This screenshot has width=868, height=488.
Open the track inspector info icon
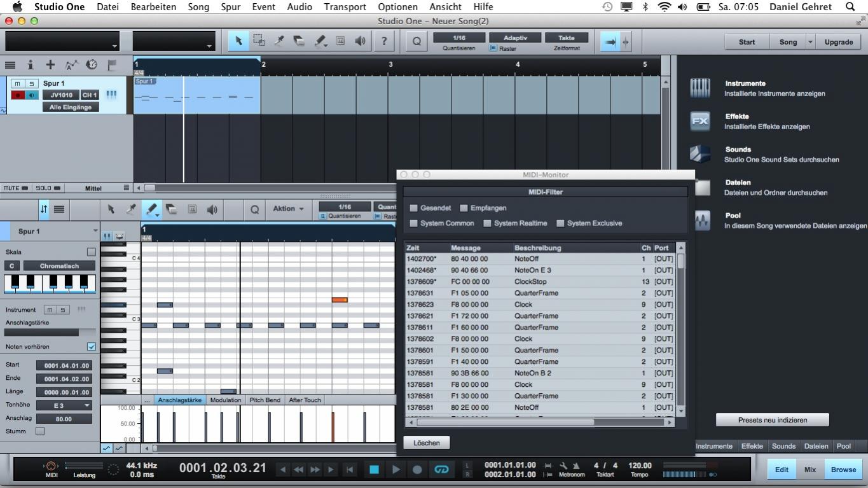pyautogui.click(x=30, y=65)
